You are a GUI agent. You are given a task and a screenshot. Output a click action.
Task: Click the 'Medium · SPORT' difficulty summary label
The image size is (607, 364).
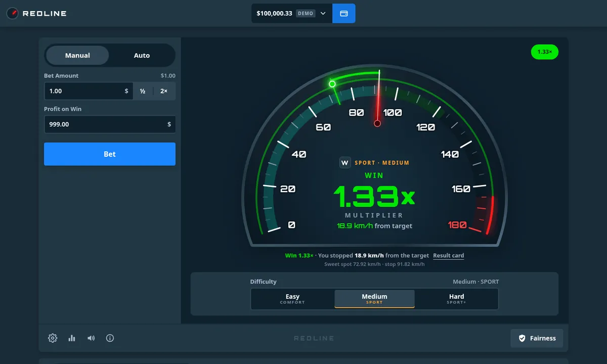(475, 282)
